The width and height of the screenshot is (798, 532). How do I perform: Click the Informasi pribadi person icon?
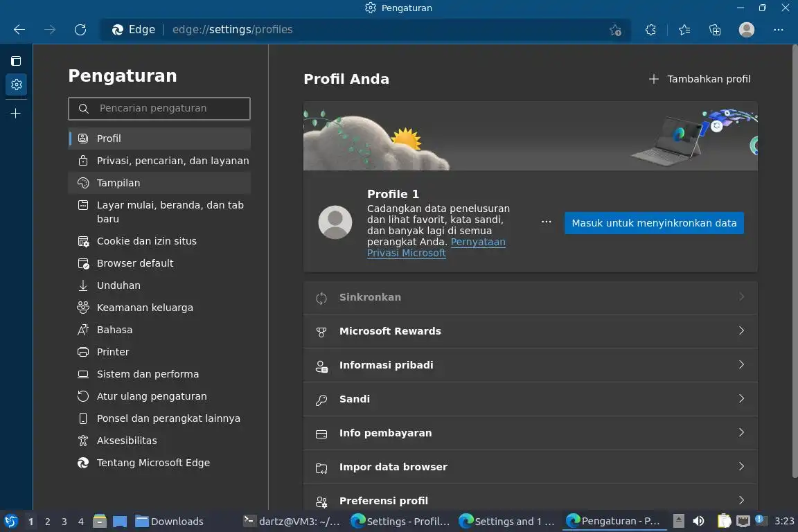[321, 366]
